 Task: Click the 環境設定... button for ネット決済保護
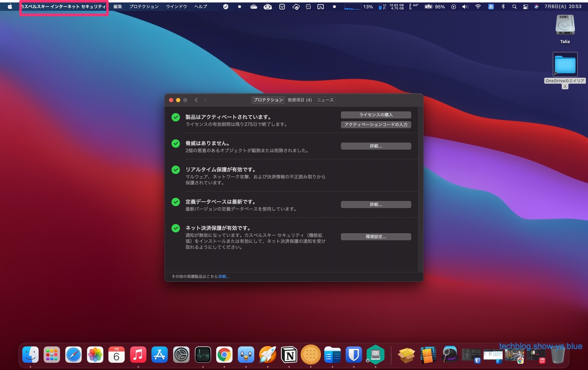point(376,237)
